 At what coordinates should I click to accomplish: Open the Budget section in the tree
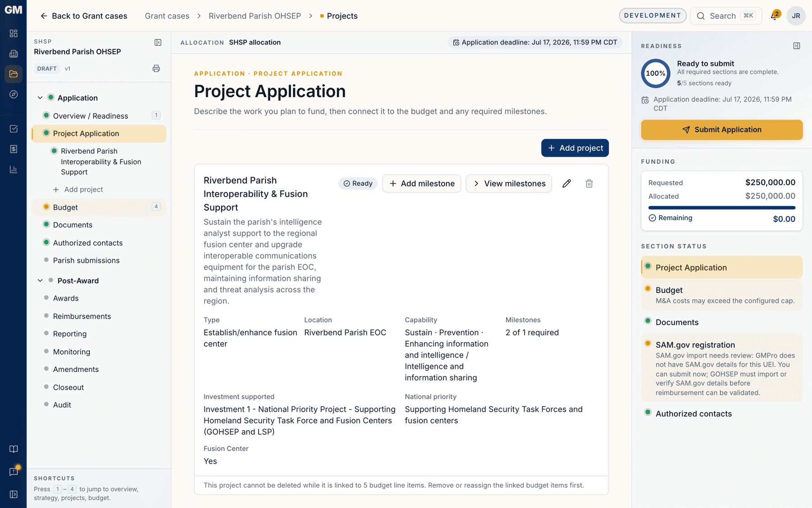tap(99, 207)
